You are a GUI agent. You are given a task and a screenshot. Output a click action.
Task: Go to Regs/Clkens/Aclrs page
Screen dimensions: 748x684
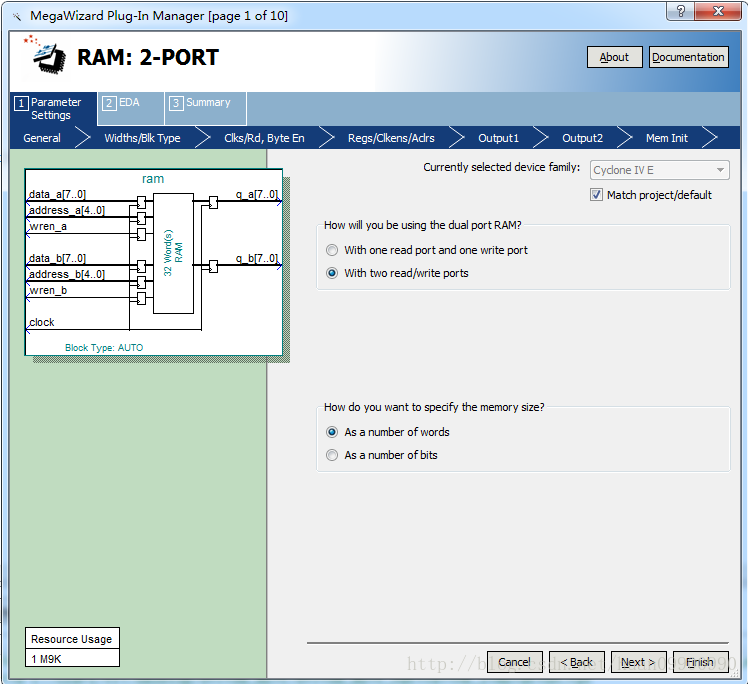coord(391,138)
